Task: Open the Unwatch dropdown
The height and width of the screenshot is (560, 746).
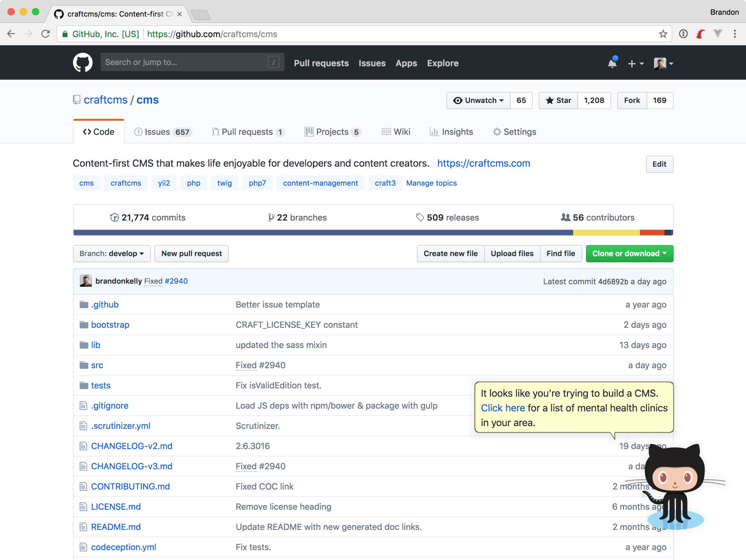Action: click(478, 100)
